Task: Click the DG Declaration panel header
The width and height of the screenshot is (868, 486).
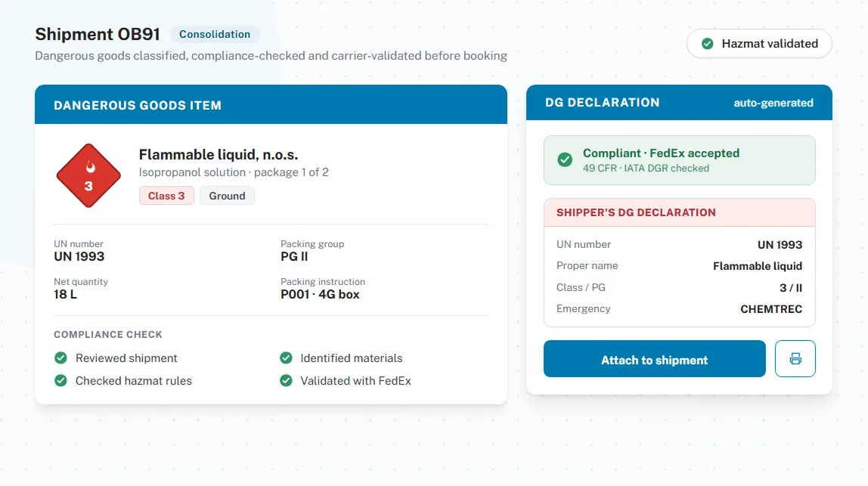Action: pos(679,102)
